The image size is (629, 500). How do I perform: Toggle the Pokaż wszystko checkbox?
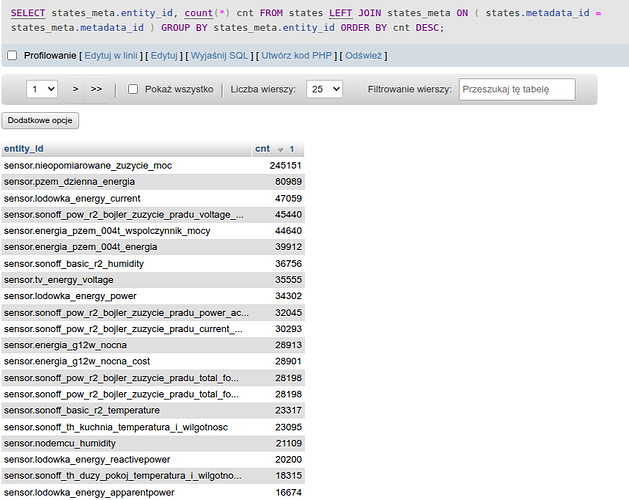133,89
